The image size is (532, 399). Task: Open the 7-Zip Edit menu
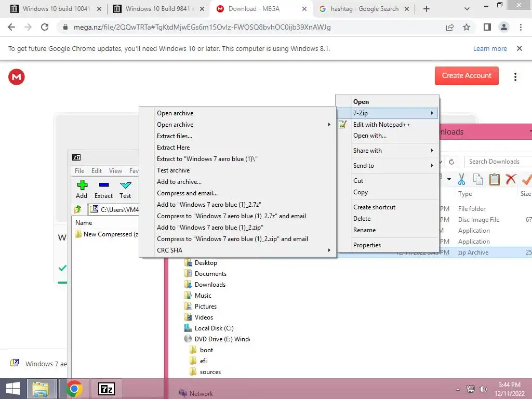[97, 170]
